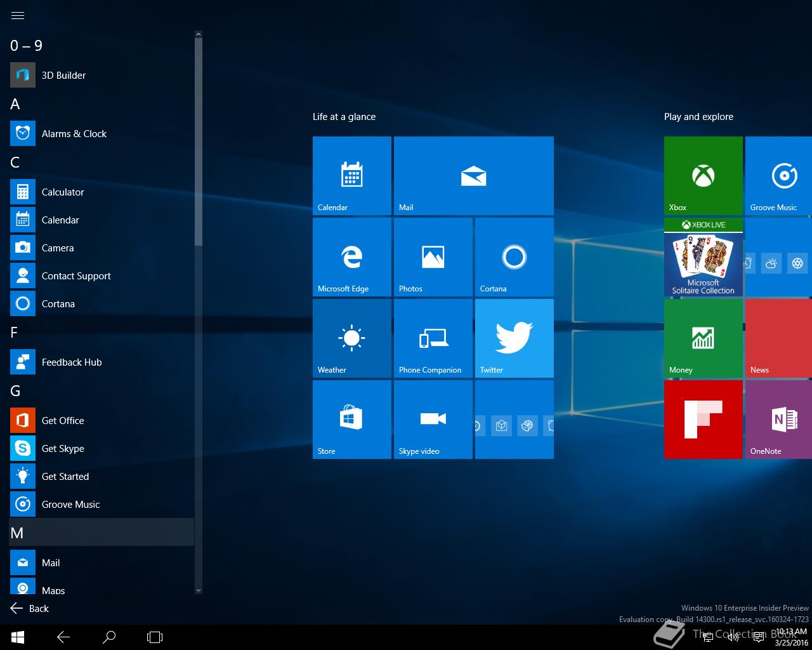The width and height of the screenshot is (812, 650).
Task: Open the wide Mail tile
Action: (474, 176)
